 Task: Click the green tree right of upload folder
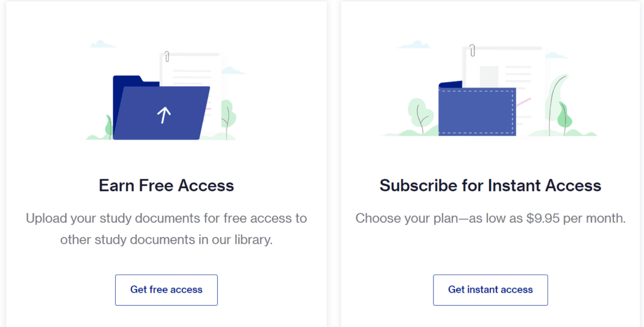click(226, 113)
